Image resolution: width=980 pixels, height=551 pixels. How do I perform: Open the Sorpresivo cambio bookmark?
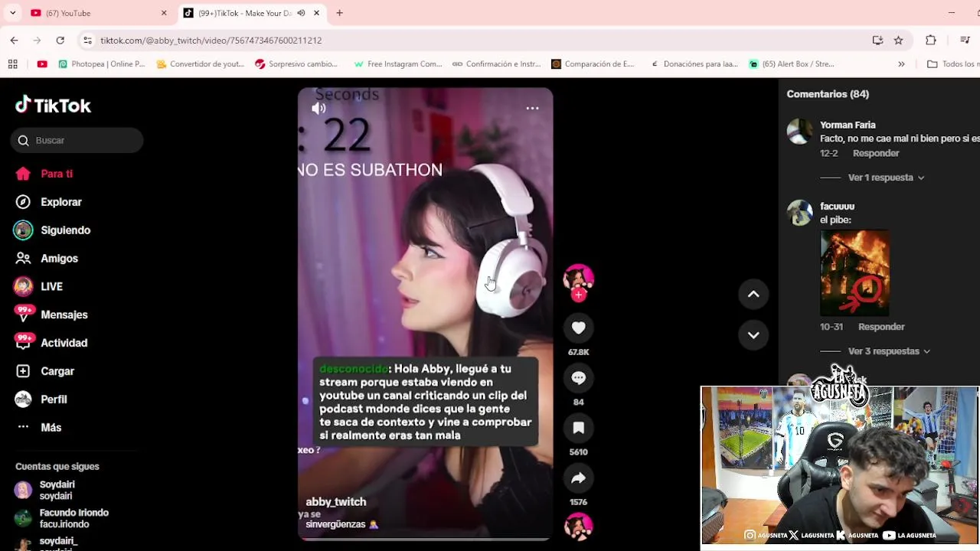click(296, 64)
